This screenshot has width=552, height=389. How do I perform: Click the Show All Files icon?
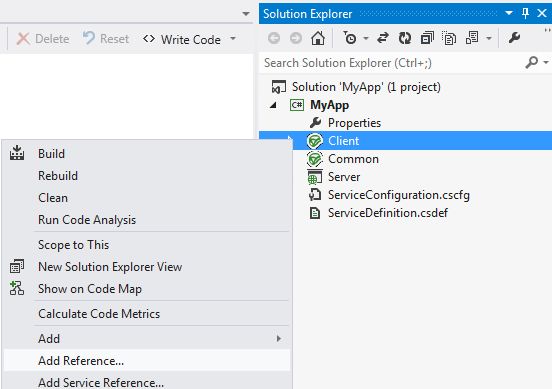[449, 38]
